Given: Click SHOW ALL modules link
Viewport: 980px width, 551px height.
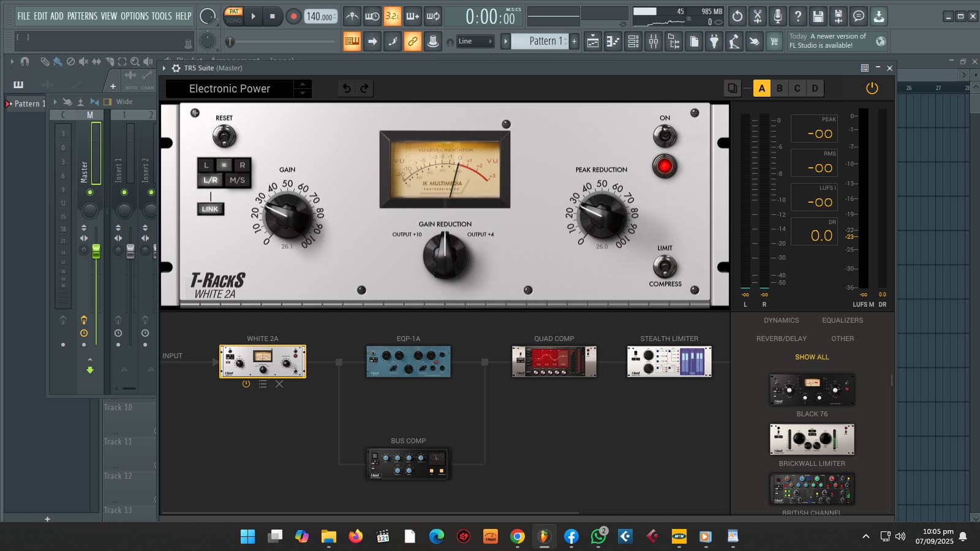Looking at the screenshot, I should [x=812, y=357].
